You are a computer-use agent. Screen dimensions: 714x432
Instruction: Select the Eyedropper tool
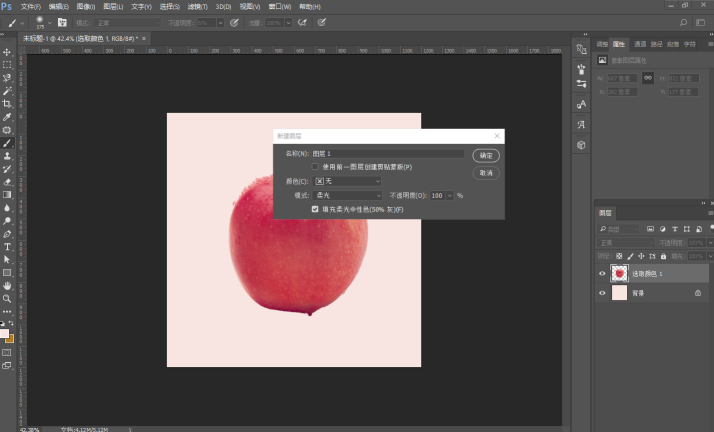(7, 117)
